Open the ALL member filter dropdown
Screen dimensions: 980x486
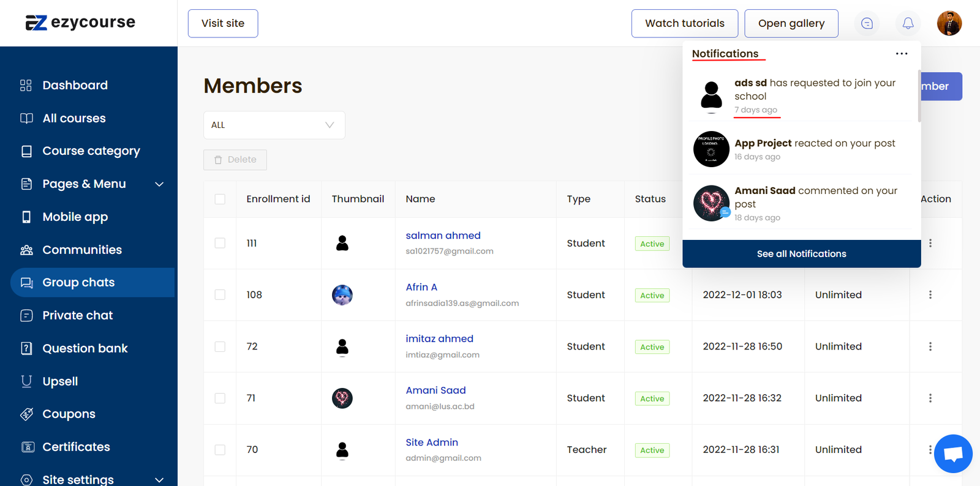pos(274,125)
